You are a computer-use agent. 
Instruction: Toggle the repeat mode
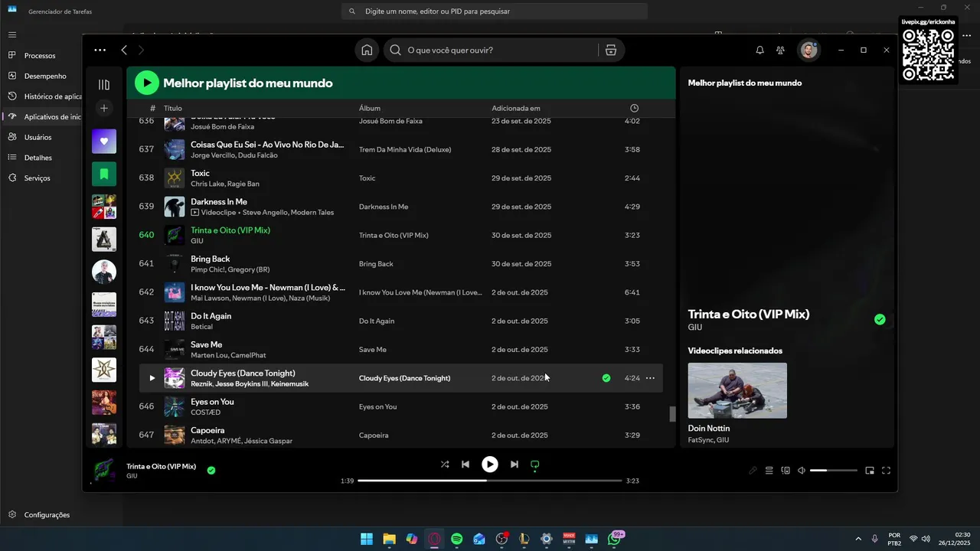click(x=535, y=465)
